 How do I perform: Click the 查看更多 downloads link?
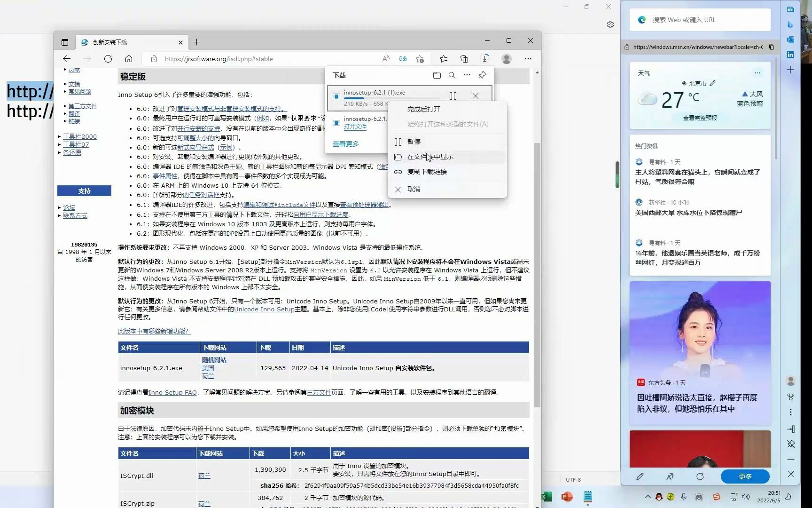pos(346,144)
